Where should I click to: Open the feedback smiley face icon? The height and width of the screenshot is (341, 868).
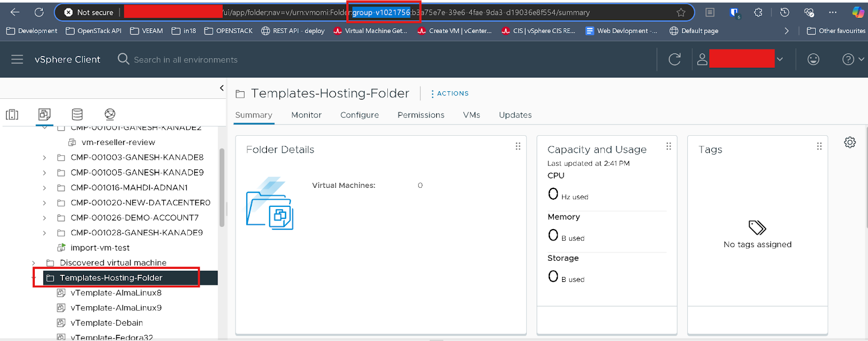pyautogui.click(x=813, y=59)
